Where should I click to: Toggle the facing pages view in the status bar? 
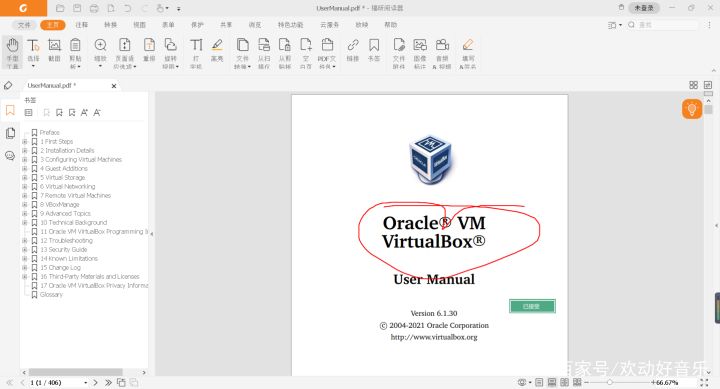coord(564,382)
